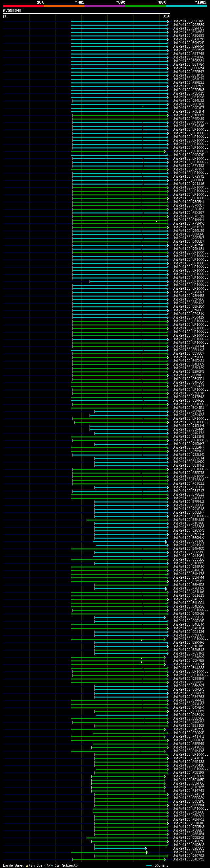Select label UniRef100_A5K1A2
This screenshot has height=868, width=210.
pyautogui.click(x=188, y=451)
